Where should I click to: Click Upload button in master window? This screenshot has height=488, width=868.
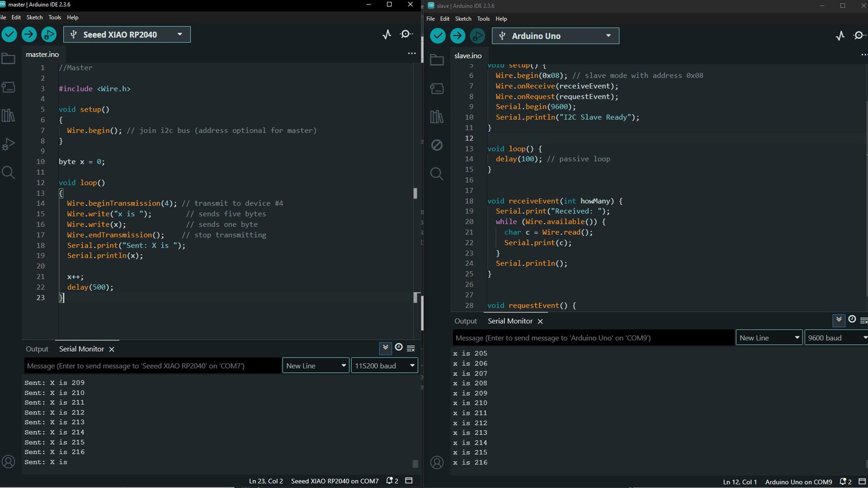[29, 34]
